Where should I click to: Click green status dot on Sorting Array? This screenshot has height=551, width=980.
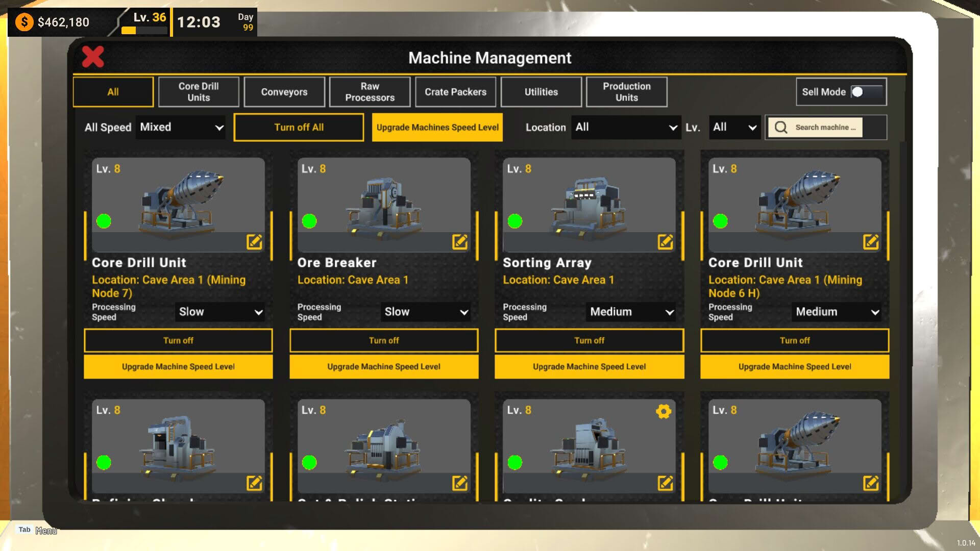(x=515, y=221)
